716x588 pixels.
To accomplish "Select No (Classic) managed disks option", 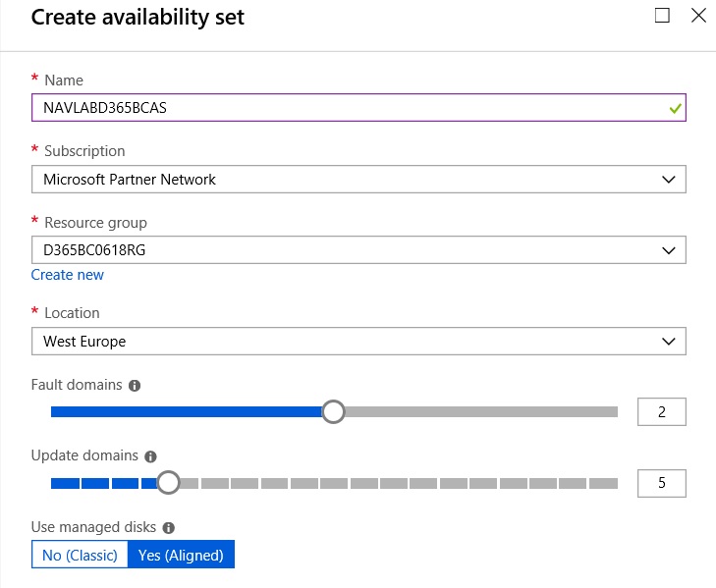I will [80, 555].
